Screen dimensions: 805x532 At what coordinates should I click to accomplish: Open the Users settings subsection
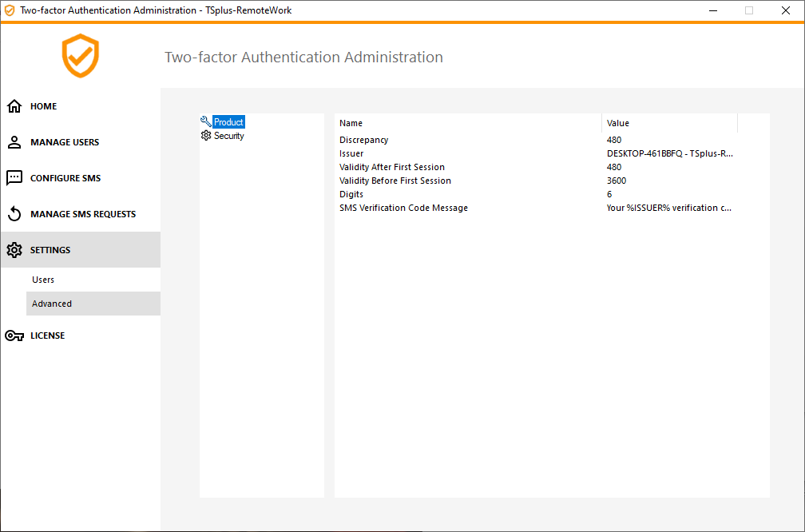(42, 280)
